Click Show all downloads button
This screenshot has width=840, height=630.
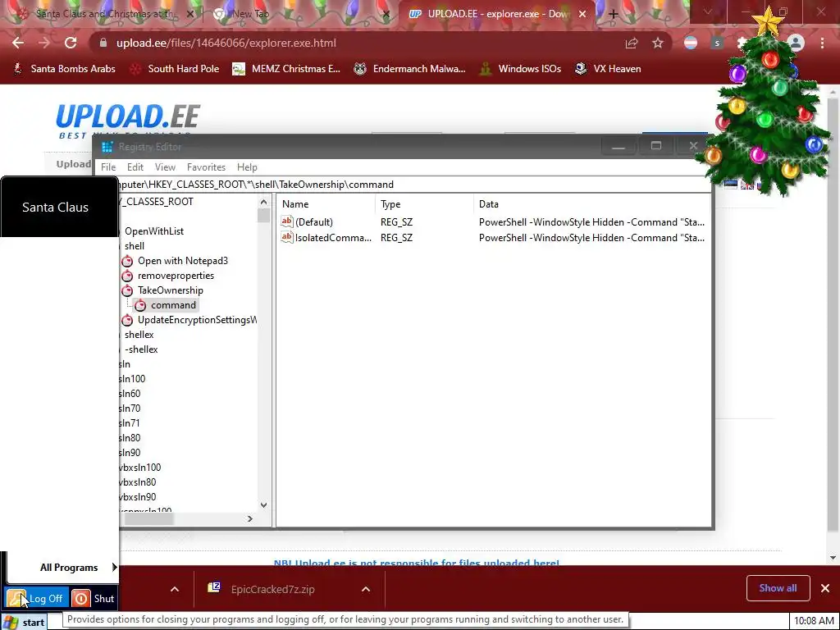coord(778,588)
